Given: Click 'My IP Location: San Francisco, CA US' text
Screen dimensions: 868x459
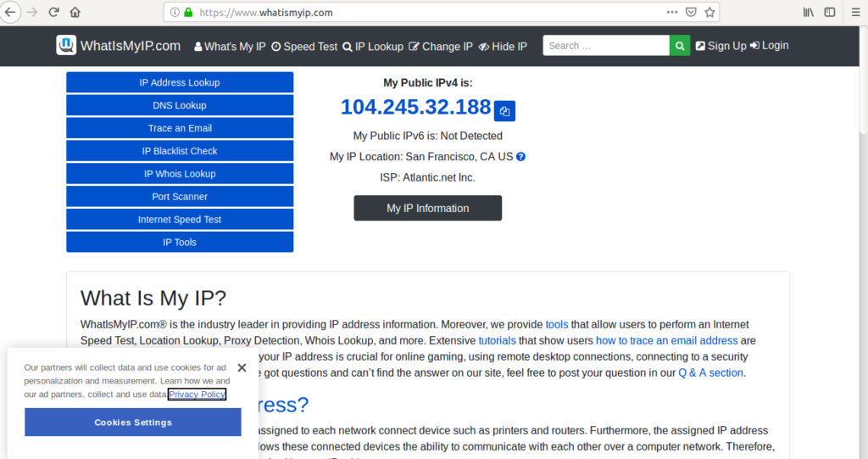Looking at the screenshot, I should pos(421,157).
